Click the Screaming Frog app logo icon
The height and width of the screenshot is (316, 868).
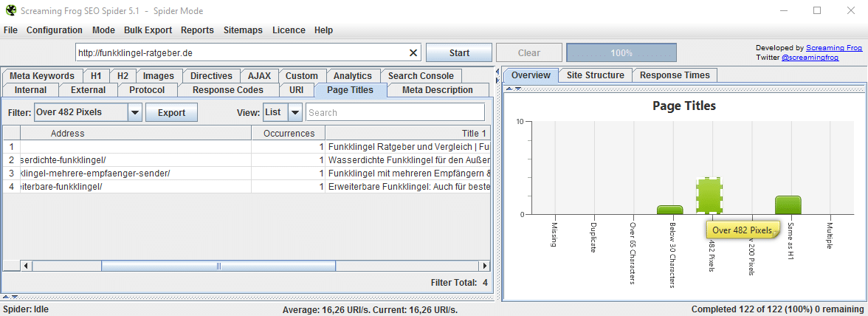10,10
